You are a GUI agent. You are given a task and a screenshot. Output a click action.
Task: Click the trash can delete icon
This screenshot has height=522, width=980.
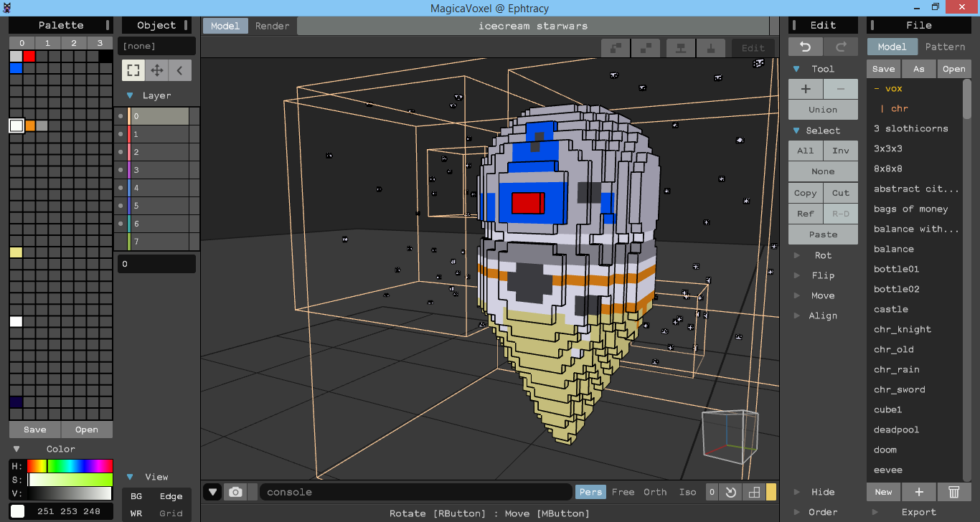[x=954, y=492]
